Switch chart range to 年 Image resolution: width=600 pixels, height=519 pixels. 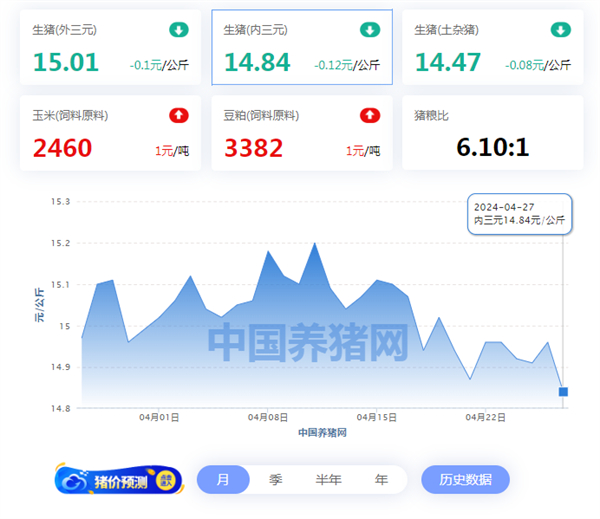coord(381,480)
